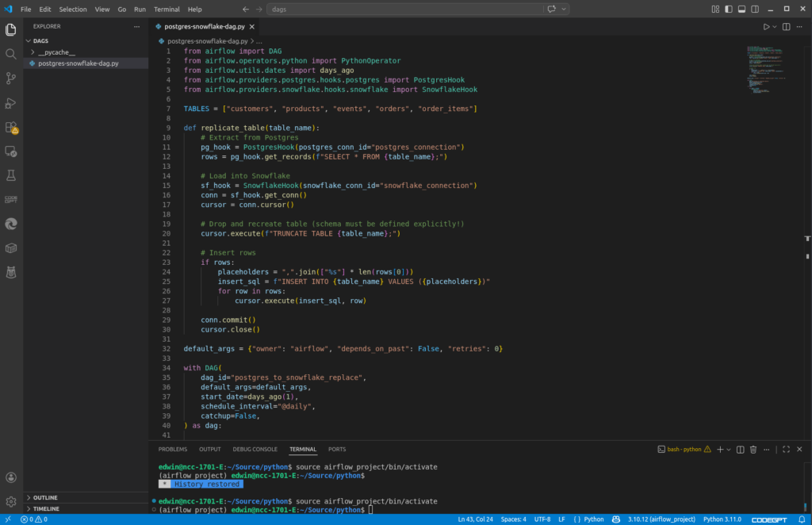Viewport: 812px width, 525px height.
Task: Open run options dropdown next to play
Action: pyautogui.click(x=775, y=26)
